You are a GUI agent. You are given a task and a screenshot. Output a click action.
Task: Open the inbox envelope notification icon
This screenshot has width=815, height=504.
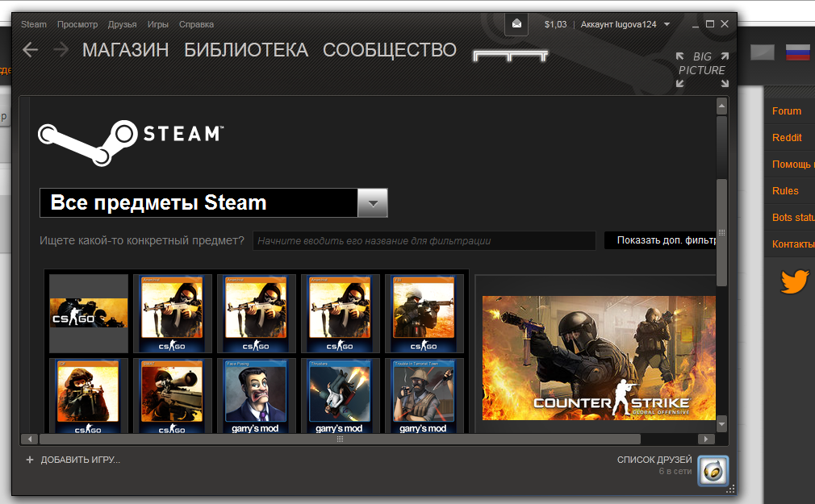tap(516, 24)
